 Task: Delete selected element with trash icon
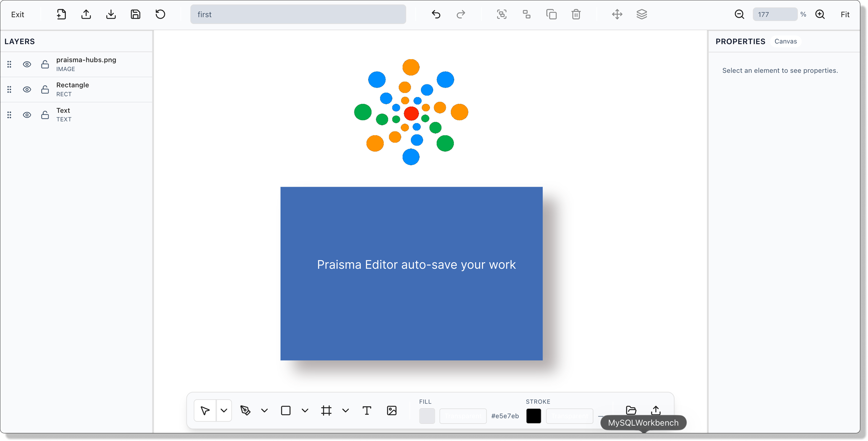click(x=576, y=14)
